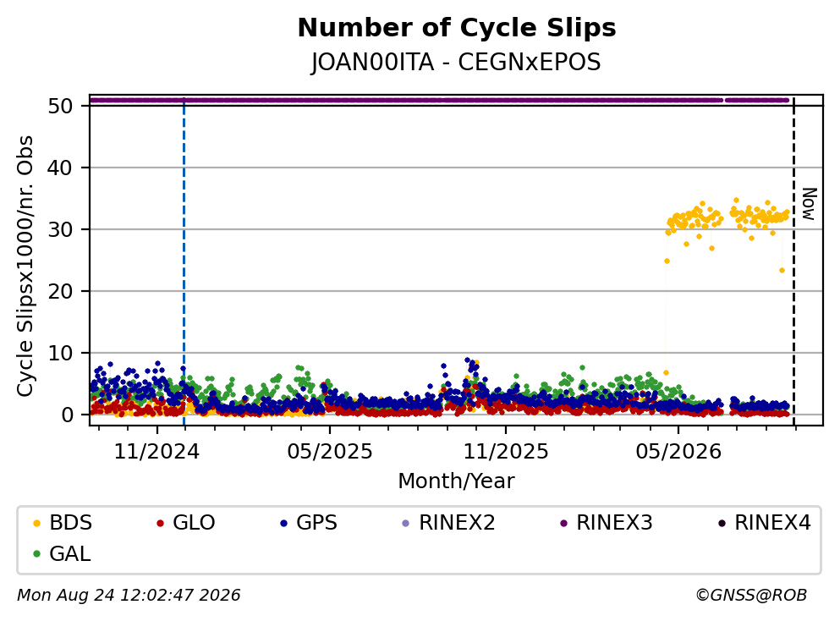This screenshot has height=621, width=840.
Task: Select the BDS legend label
Action: click(71, 522)
